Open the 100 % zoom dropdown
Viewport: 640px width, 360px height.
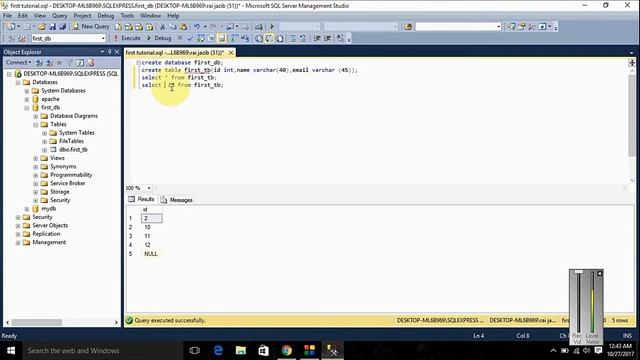[149, 188]
